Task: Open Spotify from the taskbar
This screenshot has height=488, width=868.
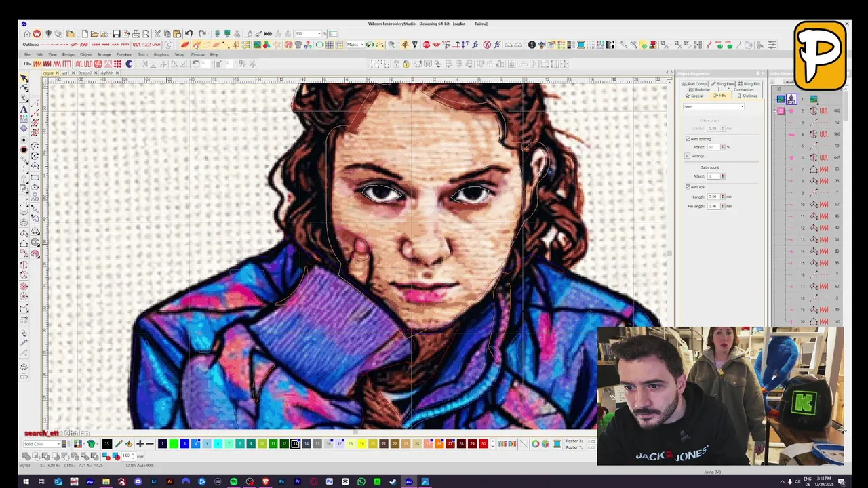Action: [233, 482]
